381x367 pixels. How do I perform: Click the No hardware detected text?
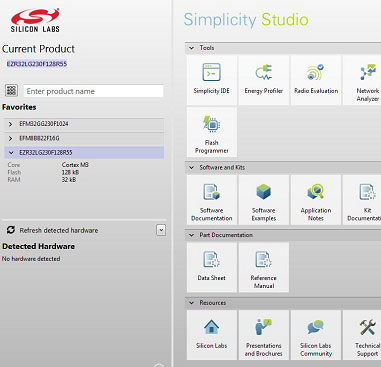(31, 259)
